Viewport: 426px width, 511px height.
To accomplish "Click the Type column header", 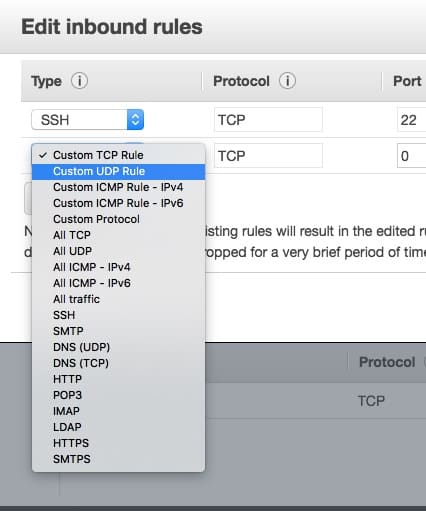I will tap(46, 81).
